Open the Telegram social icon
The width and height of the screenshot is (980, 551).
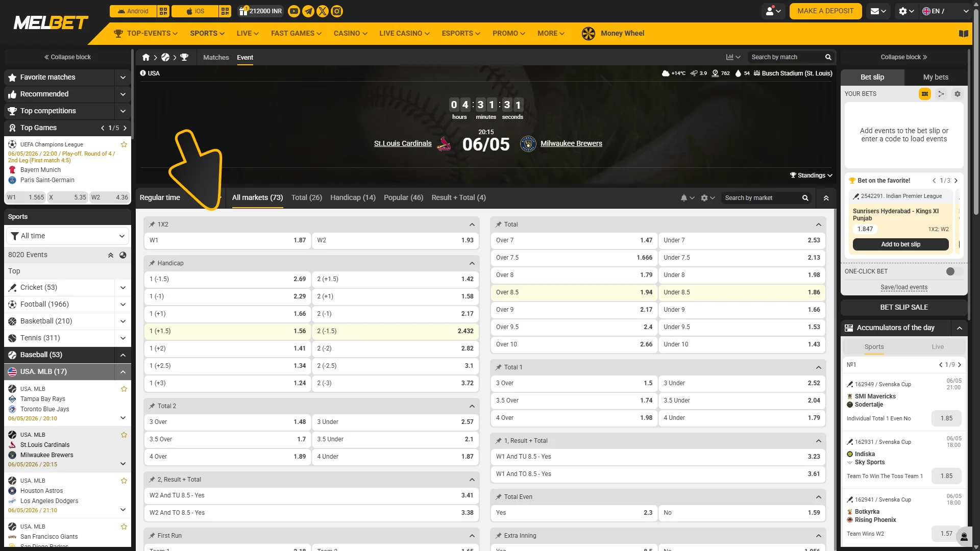308,11
